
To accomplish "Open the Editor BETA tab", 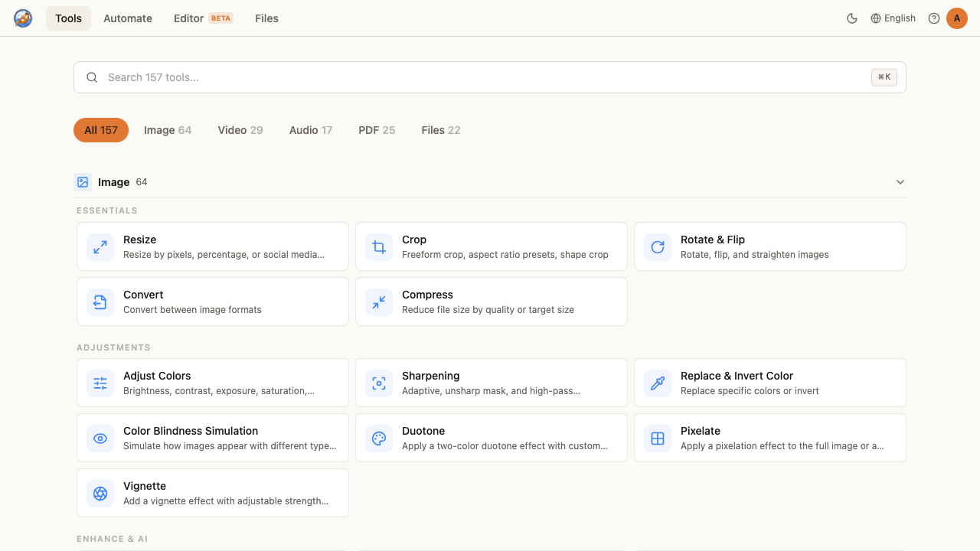I will [203, 18].
